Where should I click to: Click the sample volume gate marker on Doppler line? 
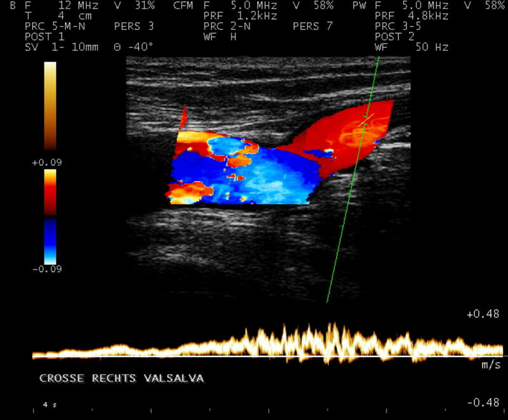(x=366, y=119)
